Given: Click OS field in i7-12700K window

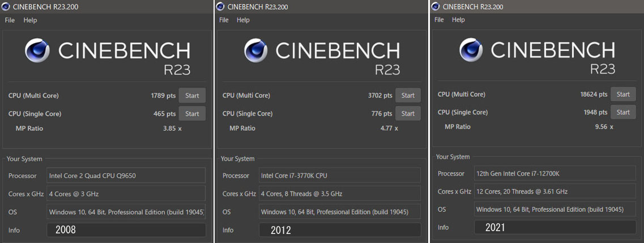Looking at the screenshot, I should (x=555, y=210).
